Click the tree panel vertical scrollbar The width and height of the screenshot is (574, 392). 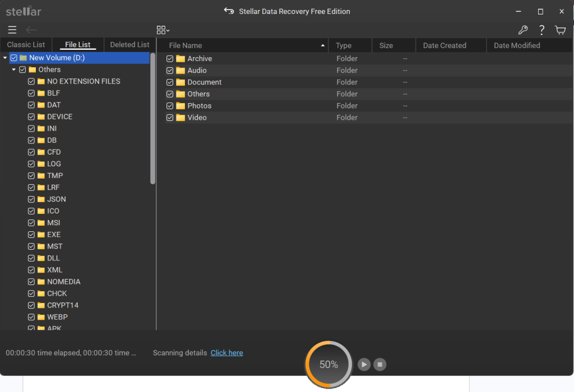click(152, 119)
